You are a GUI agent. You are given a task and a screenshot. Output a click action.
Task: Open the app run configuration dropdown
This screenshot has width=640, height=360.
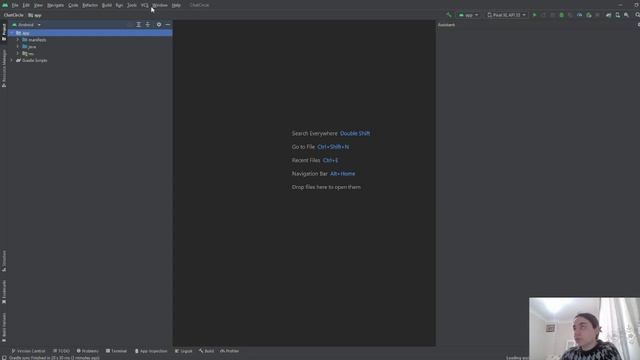468,15
